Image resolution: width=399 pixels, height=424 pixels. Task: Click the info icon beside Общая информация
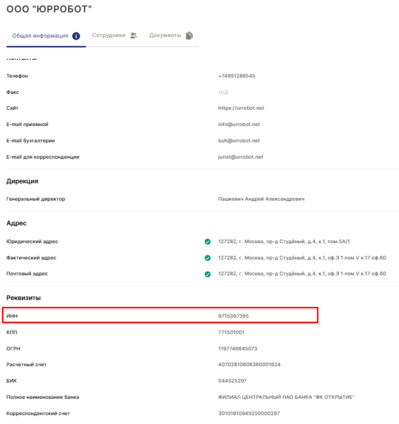pyautogui.click(x=76, y=36)
